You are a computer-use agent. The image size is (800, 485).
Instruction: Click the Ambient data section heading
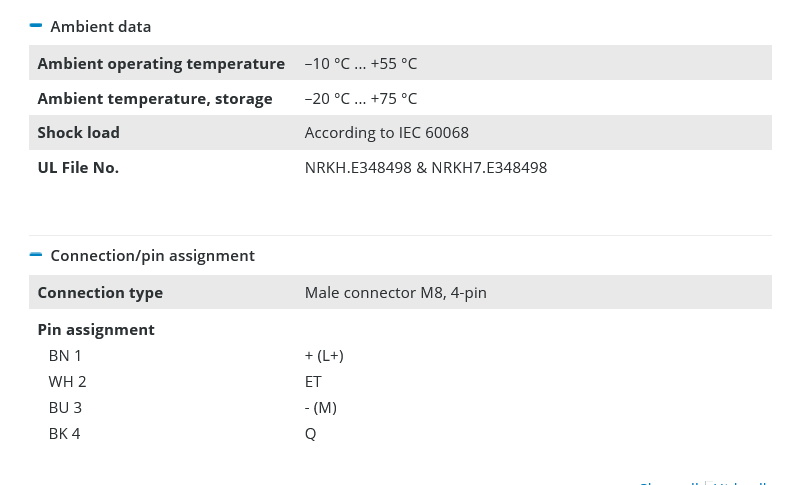101,27
